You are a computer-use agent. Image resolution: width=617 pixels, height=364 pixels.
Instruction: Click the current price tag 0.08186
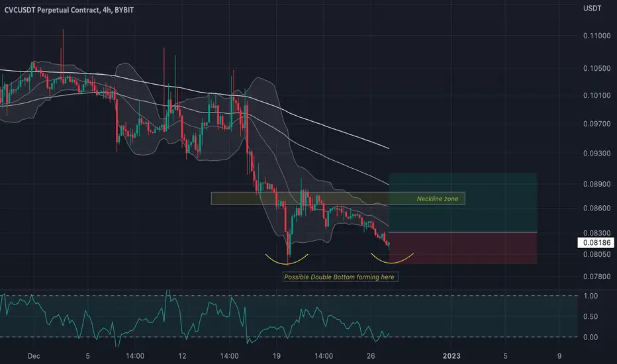[595, 242]
